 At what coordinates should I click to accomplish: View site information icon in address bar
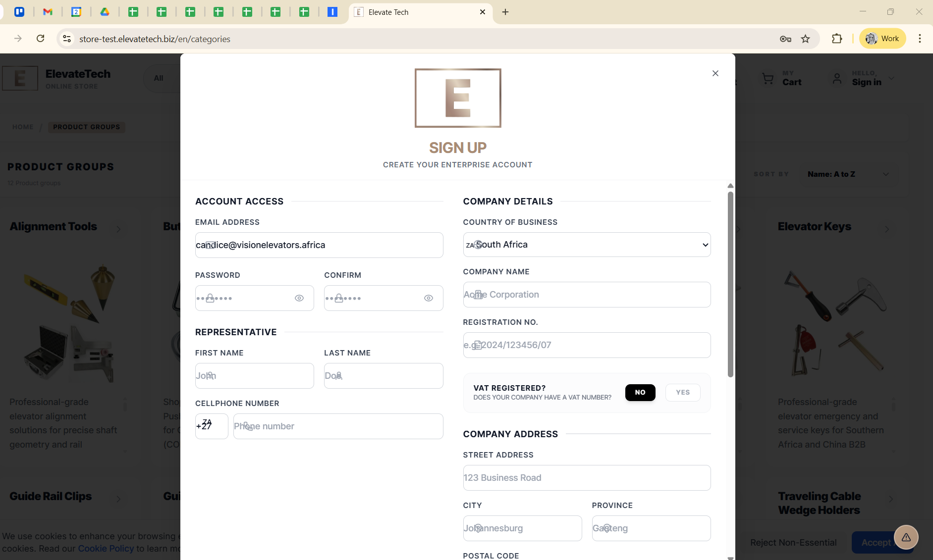pos(67,39)
